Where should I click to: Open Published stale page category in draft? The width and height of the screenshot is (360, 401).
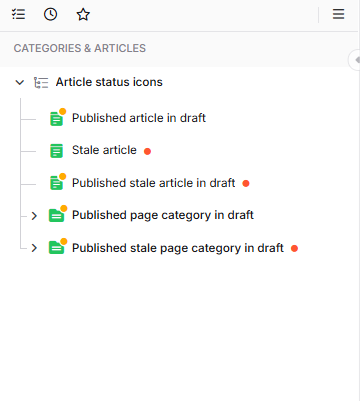point(178,248)
